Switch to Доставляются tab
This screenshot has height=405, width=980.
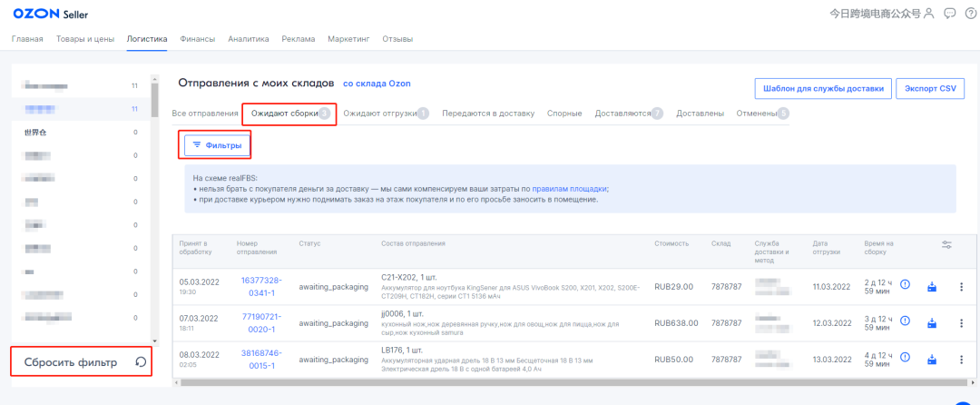click(629, 114)
